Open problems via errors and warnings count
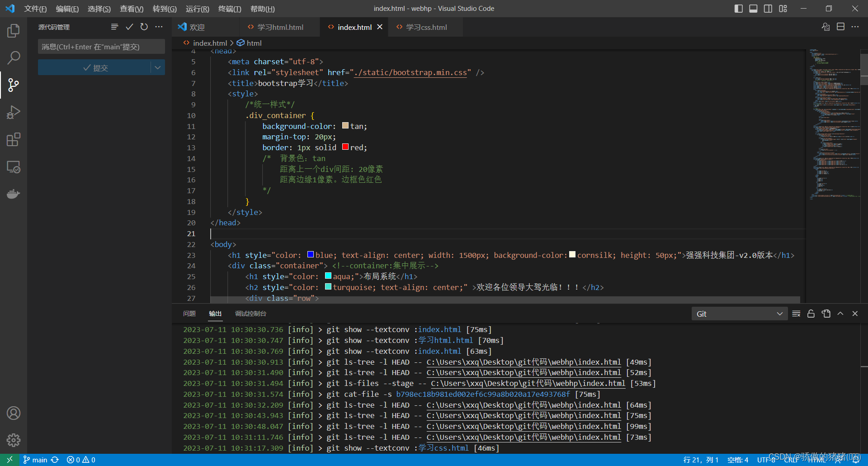The image size is (868, 466). click(x=81, y=460)
